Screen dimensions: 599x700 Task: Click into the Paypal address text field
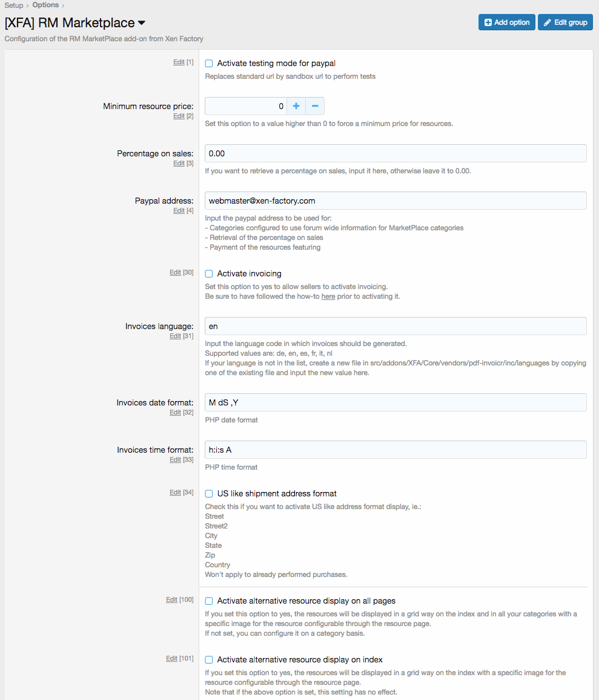(395, 201)
